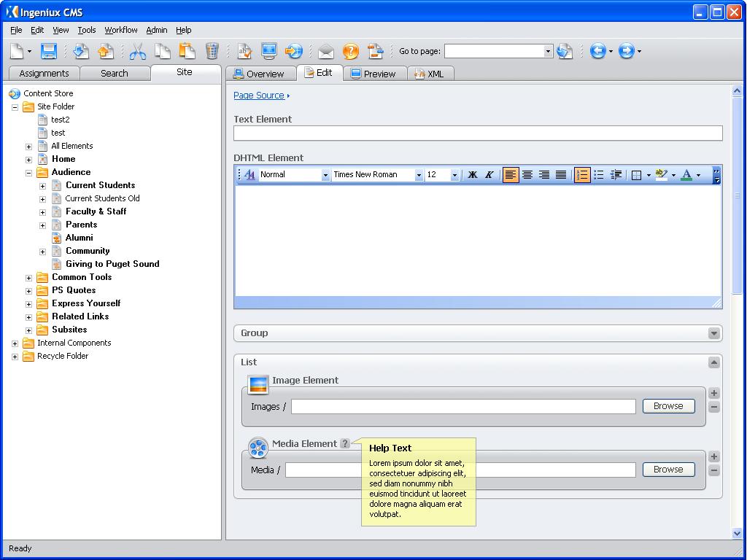This screenshot has width=747, height=560.
Task: Open the Workflow menu
Action: [x=121, y=30]
